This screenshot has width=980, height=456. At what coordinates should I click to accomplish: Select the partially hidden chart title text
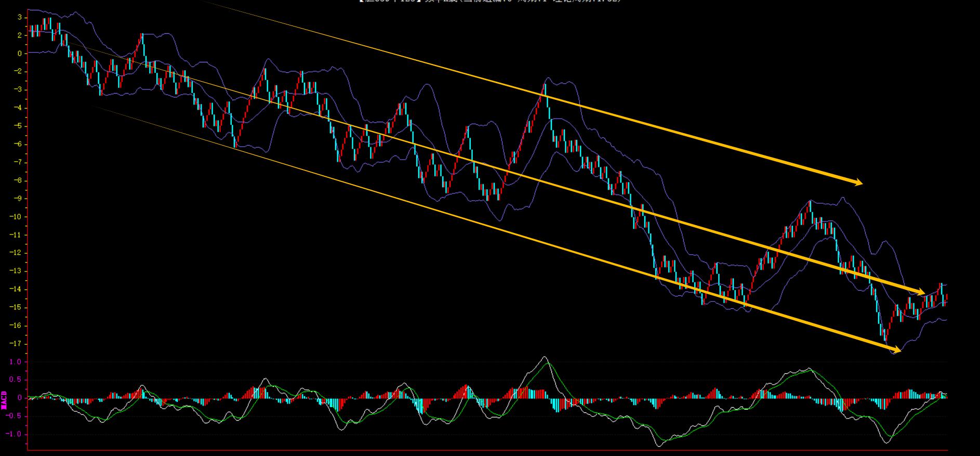pos(489,2)
